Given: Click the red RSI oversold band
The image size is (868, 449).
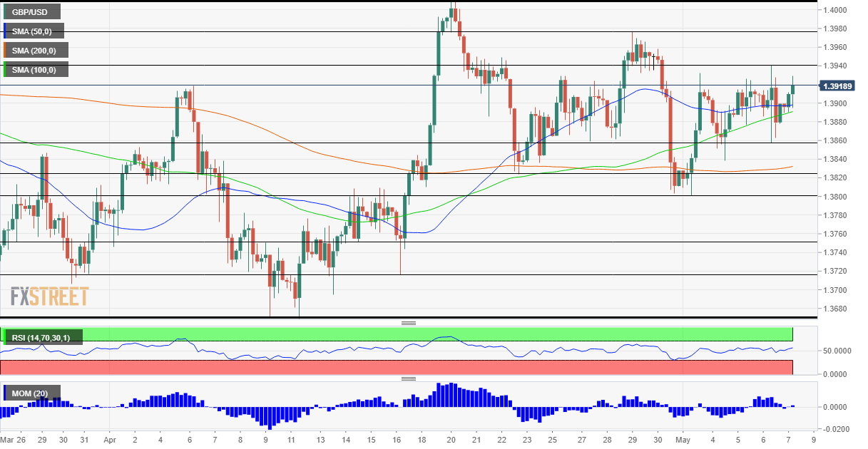Looking at the screenshot, I should click(x=397, y=367).
